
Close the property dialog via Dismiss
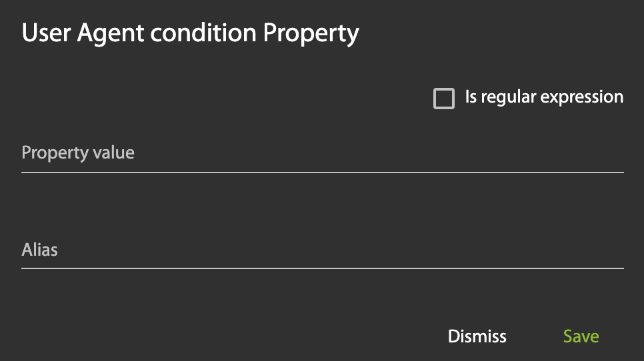click(x=477, y=336)
